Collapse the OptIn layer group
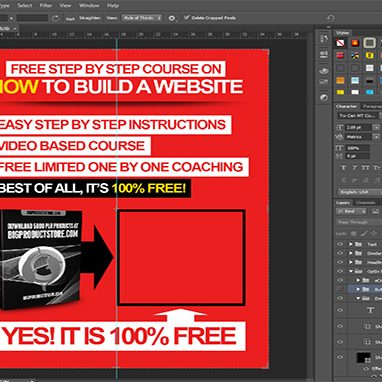Viewport: 382px width, 382px height. 351,271
